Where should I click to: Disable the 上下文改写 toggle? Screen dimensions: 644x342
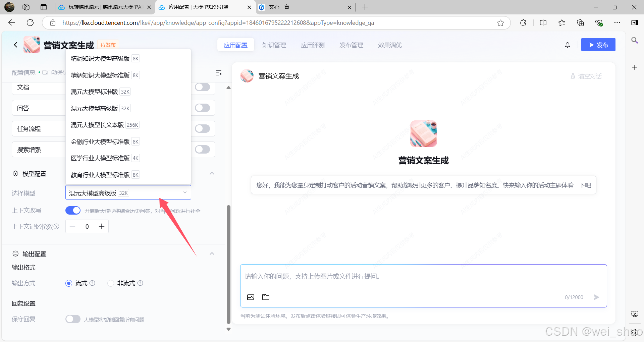(x=73, y=210)
